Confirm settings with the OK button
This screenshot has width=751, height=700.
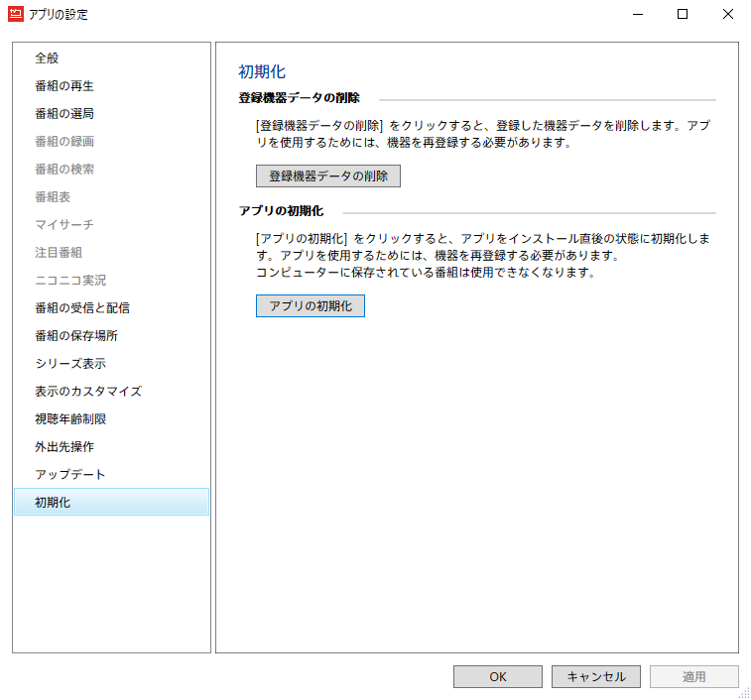[x=497, y=677]
